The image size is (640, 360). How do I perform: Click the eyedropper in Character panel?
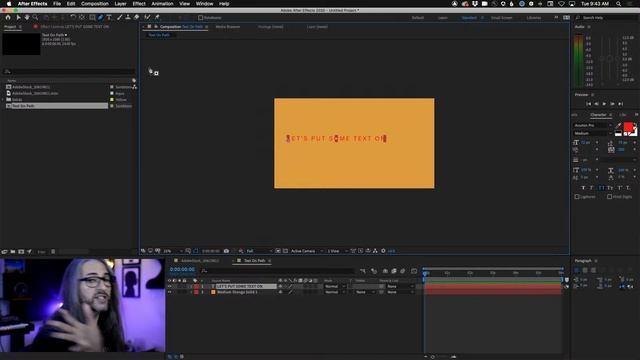click(x=618, y=126)
